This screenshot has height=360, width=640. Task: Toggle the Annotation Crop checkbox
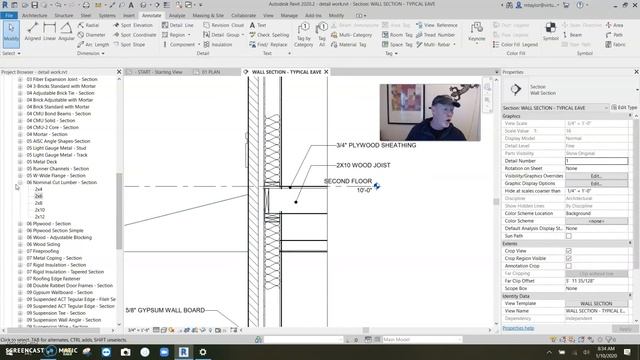pyautogui.click(x=569, y=266)
